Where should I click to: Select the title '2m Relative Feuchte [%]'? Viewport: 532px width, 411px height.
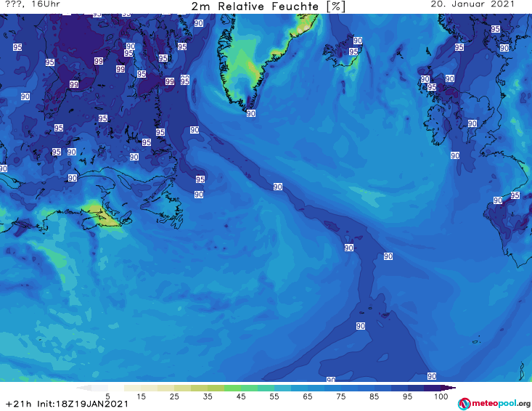268,7
